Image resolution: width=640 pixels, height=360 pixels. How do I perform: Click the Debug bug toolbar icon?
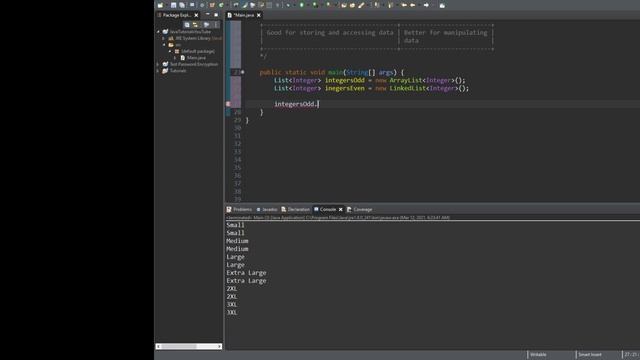coord(288,5)
